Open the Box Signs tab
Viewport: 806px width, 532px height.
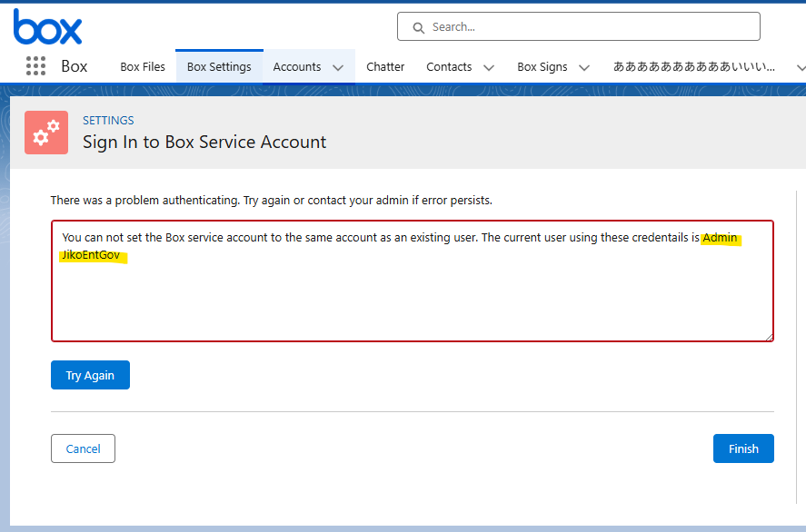tap(542, 66)
